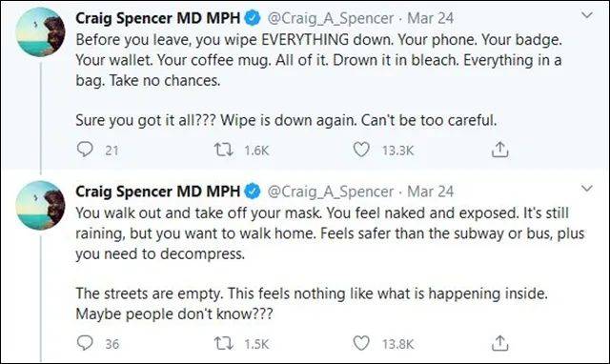The width and height of the screenshot is (610, 364).
Task: Open Craig Spencer's avatar on second tweet
Action: click(40, 205)
